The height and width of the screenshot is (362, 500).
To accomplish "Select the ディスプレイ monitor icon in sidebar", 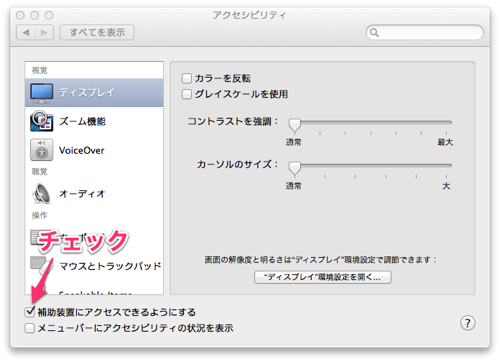I will [x=41, y=93].
